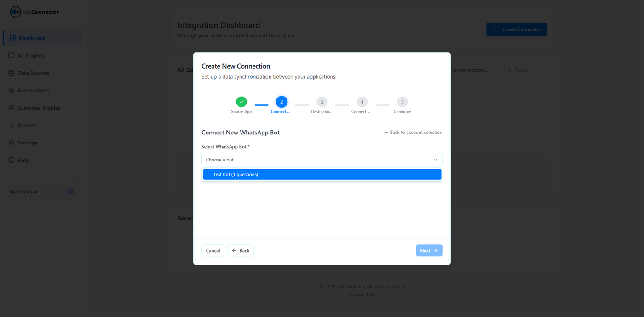Go to step 3 Destination circle

tap(322, 102)
